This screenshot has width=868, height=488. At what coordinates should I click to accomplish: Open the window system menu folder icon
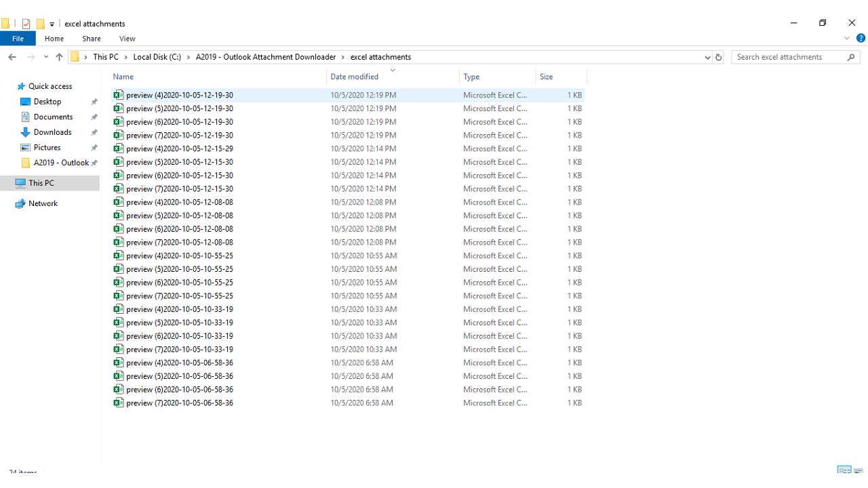[5, 24]
